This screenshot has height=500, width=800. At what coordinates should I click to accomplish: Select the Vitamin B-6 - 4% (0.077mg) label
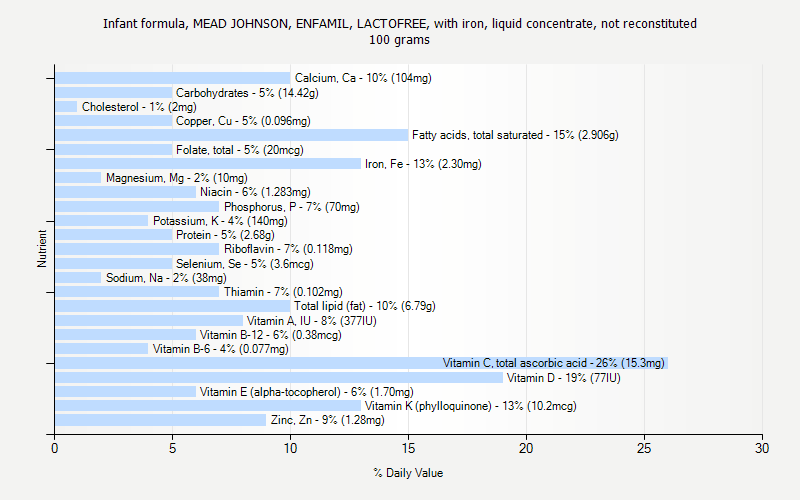click(220, 349)
